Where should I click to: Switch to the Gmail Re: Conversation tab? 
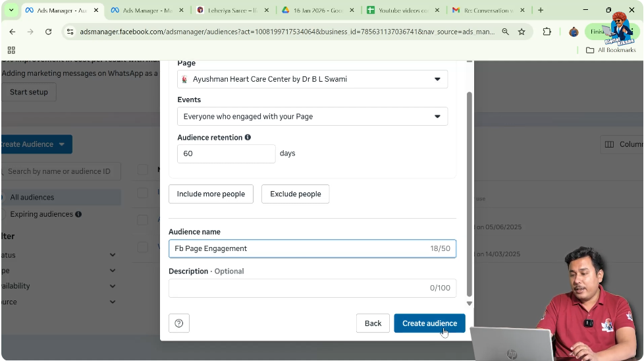(488, 11)
